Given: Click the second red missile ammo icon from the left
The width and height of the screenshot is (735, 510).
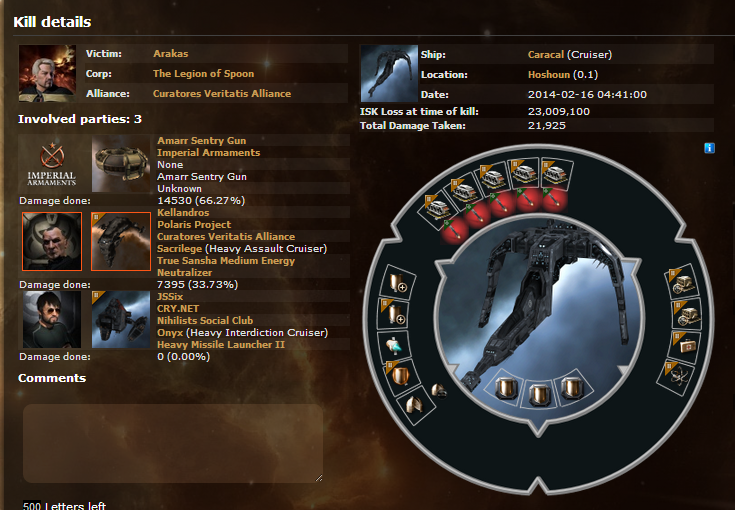Looking at the screenshot, I should tap(476, 215).
